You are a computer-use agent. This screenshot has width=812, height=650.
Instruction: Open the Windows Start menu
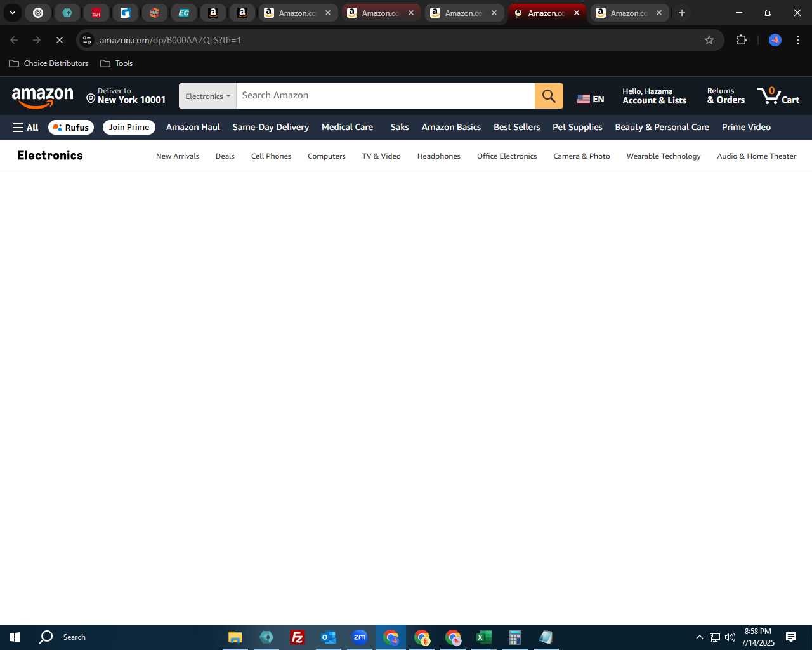(15, 637)
